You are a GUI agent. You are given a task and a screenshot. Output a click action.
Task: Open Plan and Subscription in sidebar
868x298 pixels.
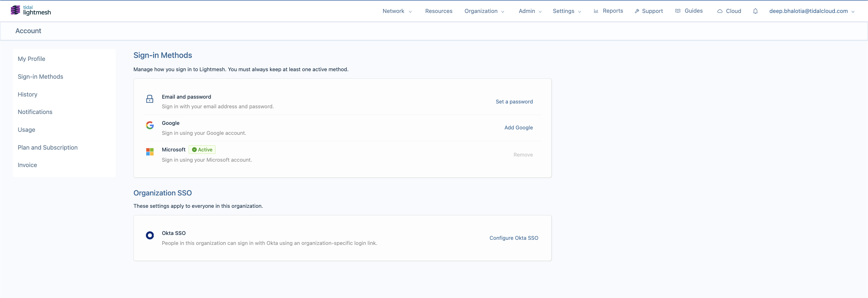pyautogui.click(x=48, y=148)
